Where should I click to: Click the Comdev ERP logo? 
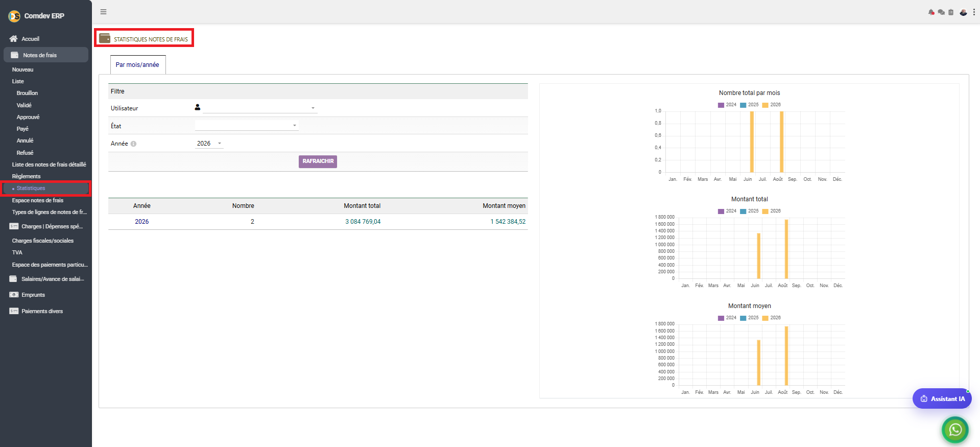pyautogui.click(x=14, y=16)
